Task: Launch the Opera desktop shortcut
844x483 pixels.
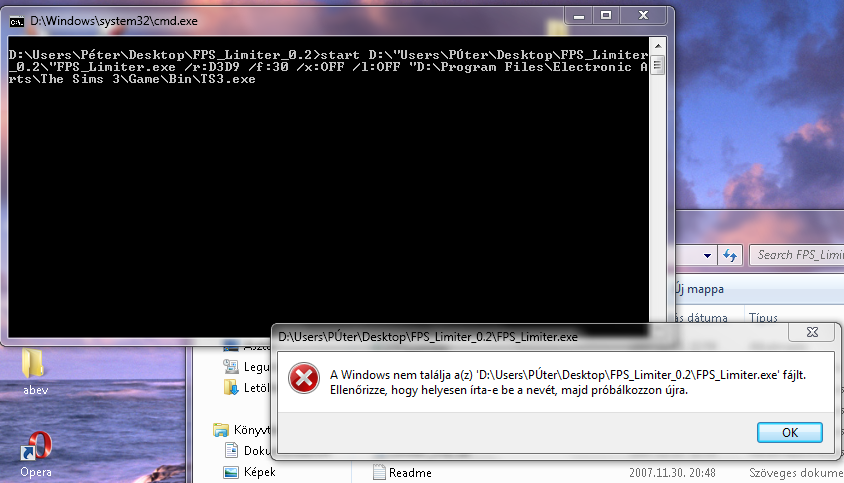Action: click(x=36, y=454)
